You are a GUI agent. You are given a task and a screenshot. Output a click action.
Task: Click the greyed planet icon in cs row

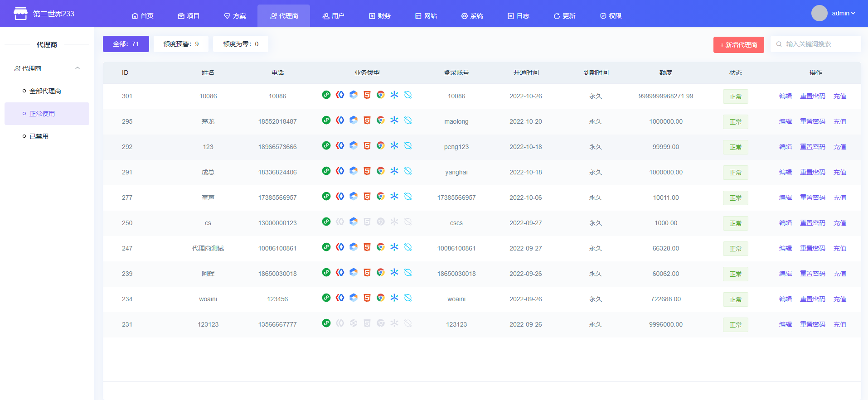point(408,222)
